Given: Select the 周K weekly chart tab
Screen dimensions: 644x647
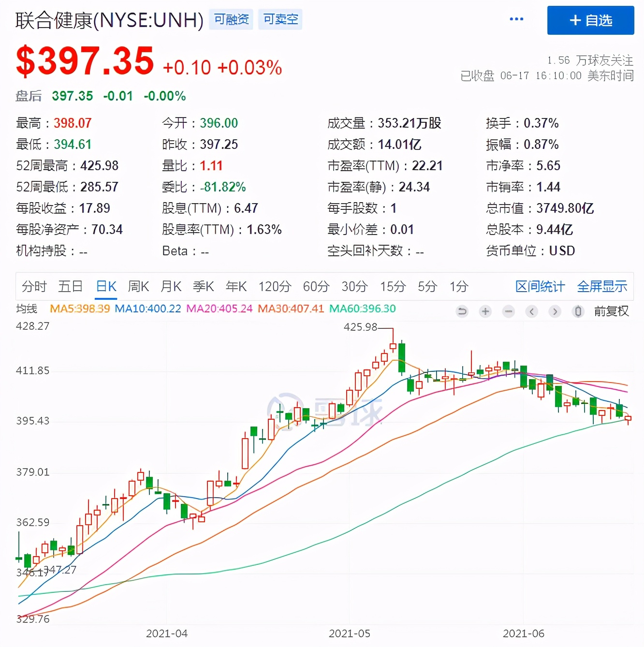Looking at the screenshot, I should (x=138, y=287).
